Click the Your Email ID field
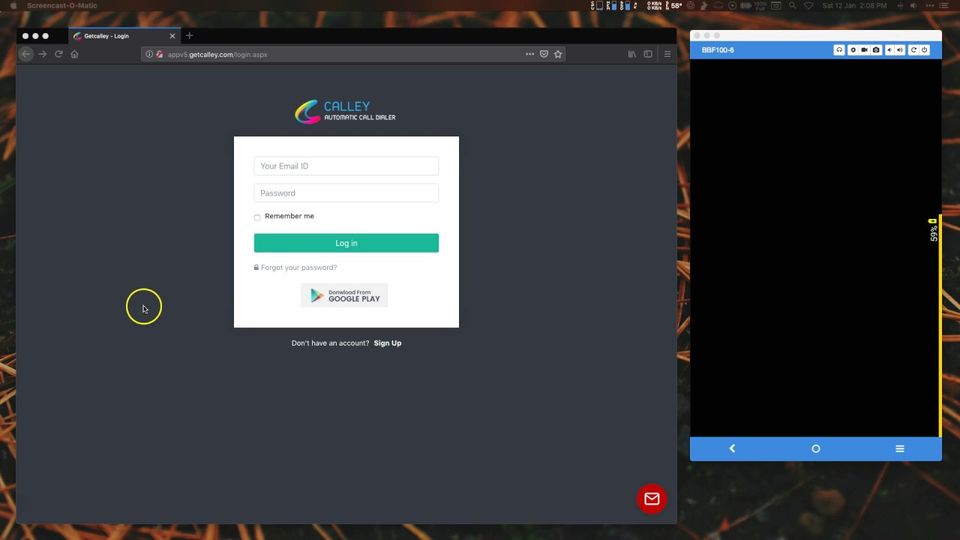Screen dimensions: 960x540 346,166
